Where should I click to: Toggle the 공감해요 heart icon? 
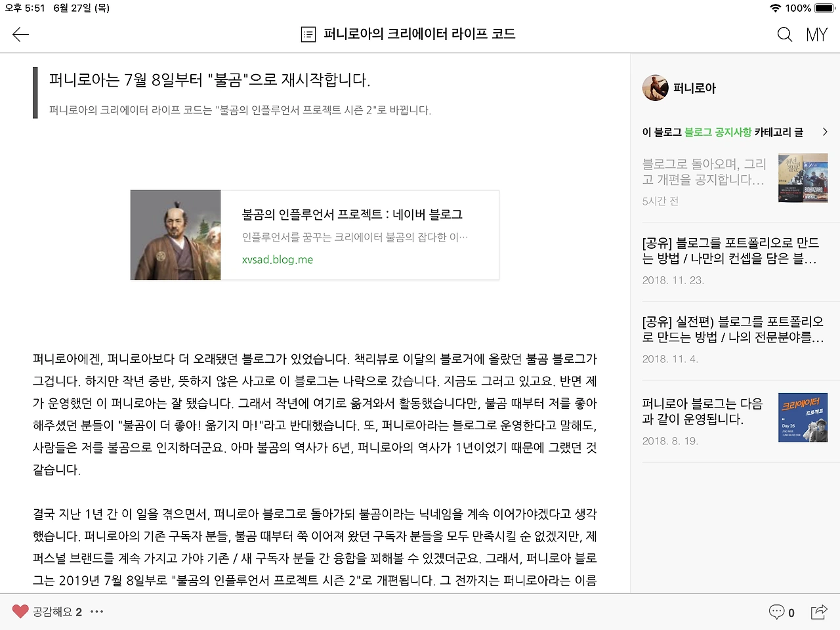point(20,612)
